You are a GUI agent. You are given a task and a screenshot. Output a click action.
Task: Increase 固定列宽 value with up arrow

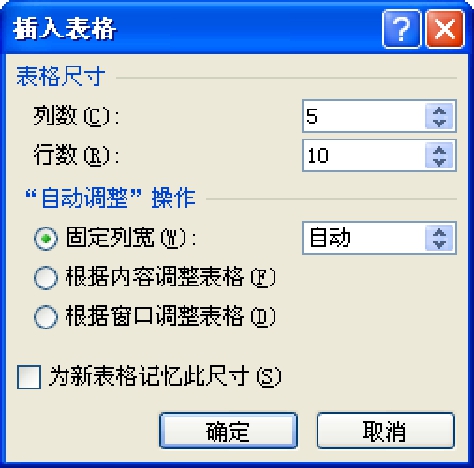[439, 232]
